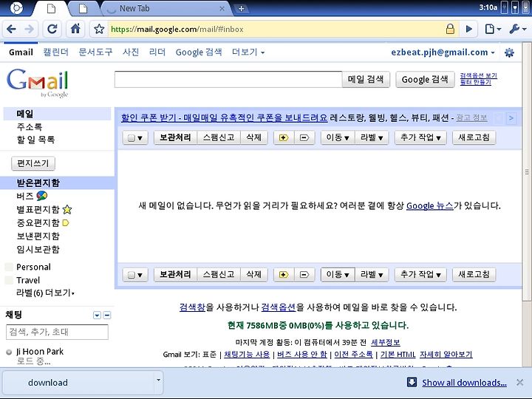
Task: Click the Google 검색 button
Action: click(x=425, y=79)
